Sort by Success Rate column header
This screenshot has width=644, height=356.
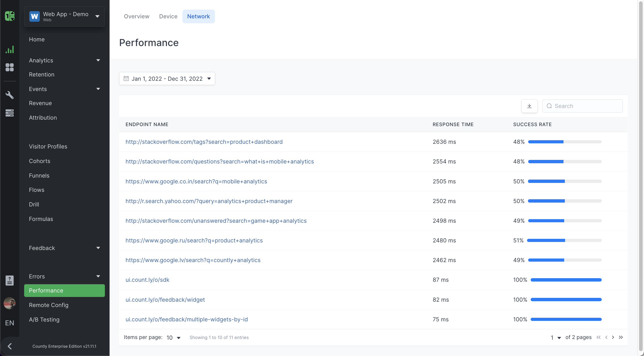[532, 125]
